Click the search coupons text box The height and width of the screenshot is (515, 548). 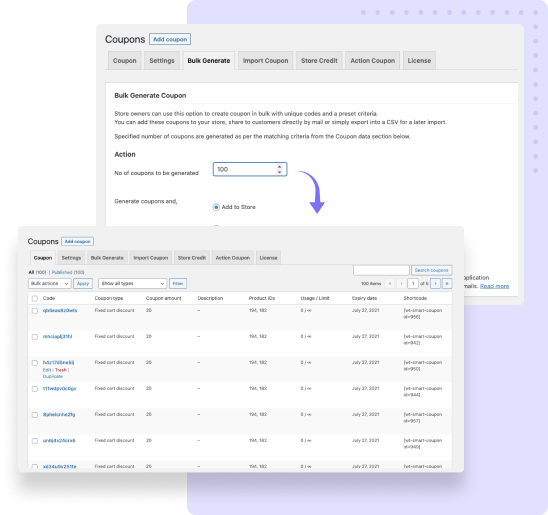coord(381,270)
